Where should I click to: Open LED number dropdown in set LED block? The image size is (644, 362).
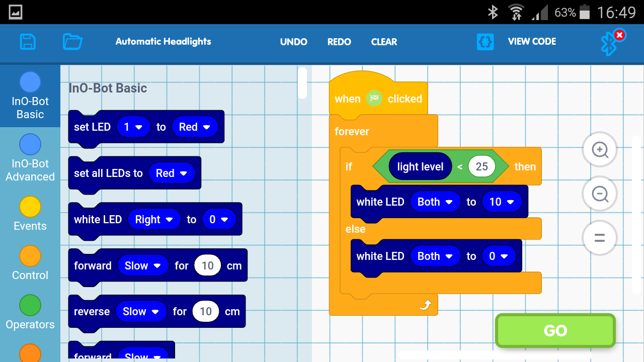[x=133, y=127]
